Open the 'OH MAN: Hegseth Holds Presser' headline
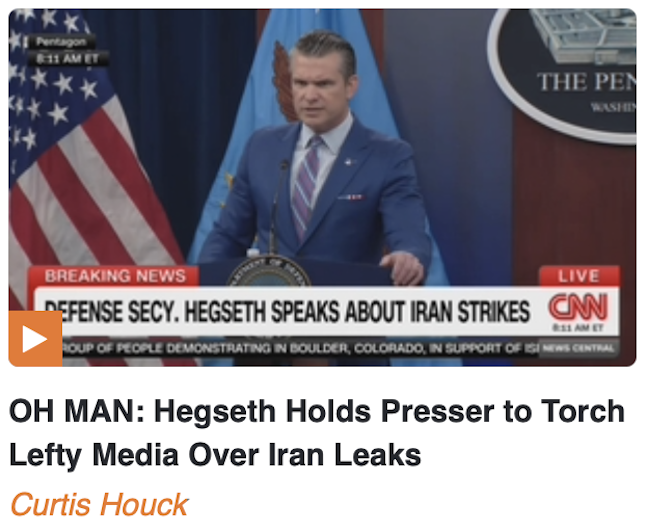646x530 pixels. pyautogui.click(x=317, y=433)
